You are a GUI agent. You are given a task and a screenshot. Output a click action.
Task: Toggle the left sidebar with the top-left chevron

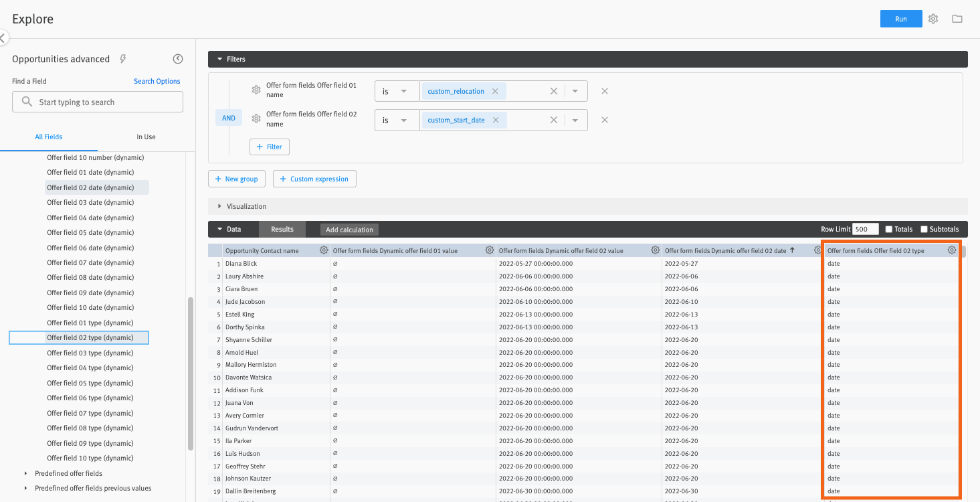pos(3,37)
